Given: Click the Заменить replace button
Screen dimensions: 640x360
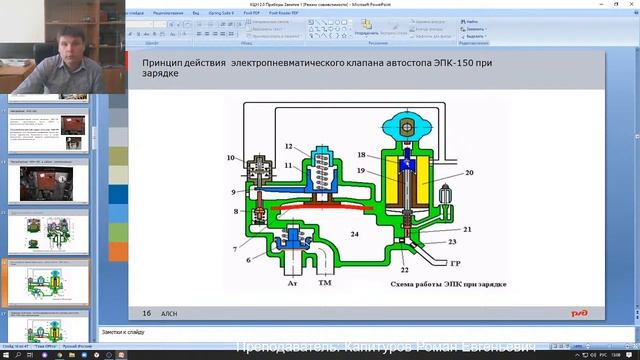Looking at the screenshot, I should [473, 29].
